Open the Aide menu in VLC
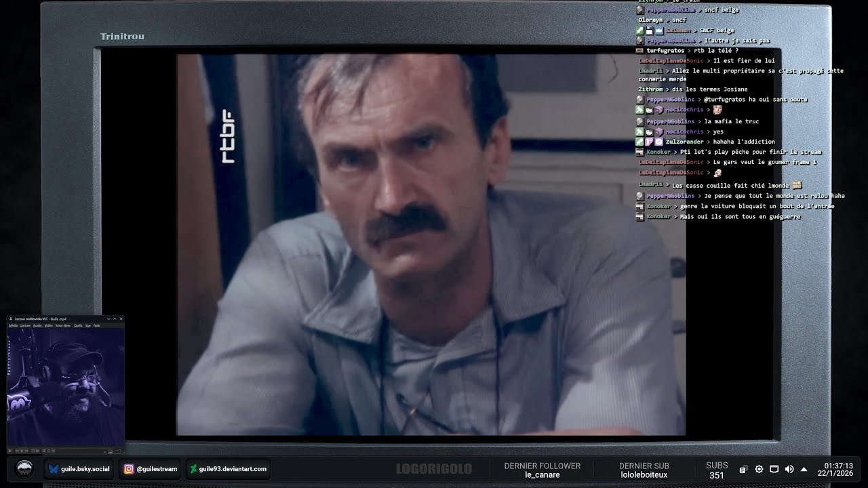 [97, 326]
